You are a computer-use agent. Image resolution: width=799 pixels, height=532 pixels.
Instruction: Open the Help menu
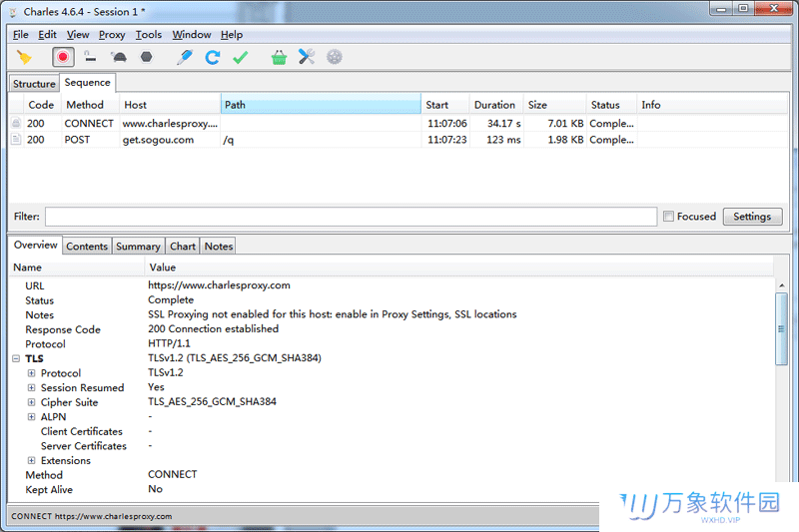tap(232, 35)
